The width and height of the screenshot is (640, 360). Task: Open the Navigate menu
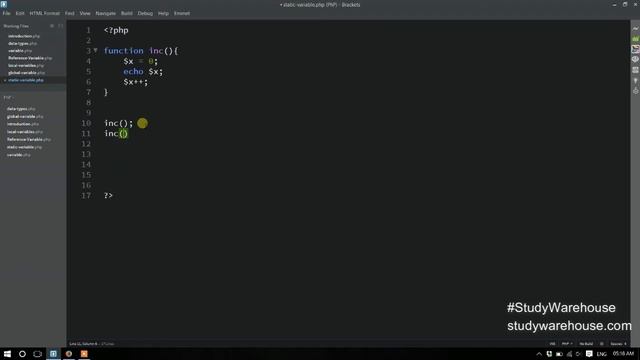pos(106,13)
